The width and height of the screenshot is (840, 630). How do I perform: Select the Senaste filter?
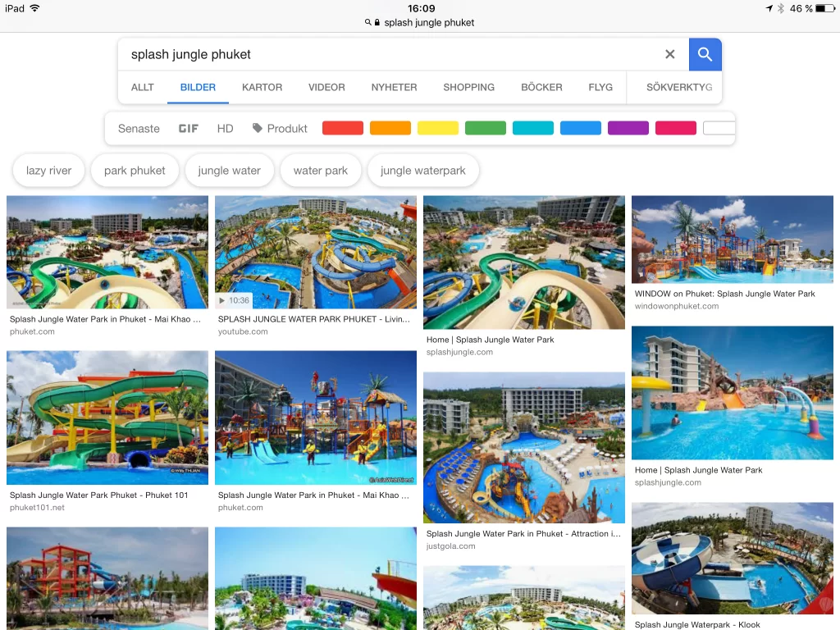tap(139, 129)
